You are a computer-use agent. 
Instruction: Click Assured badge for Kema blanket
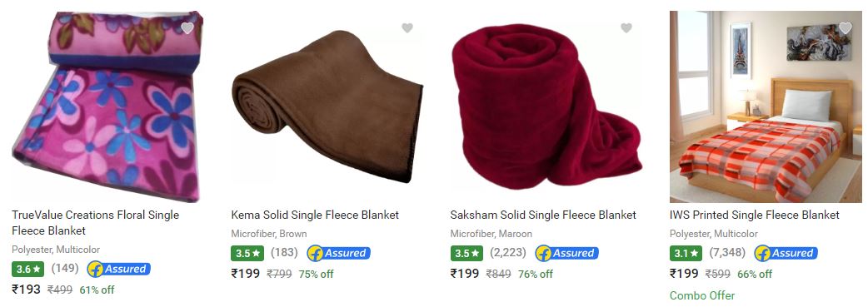click(339, 254)
